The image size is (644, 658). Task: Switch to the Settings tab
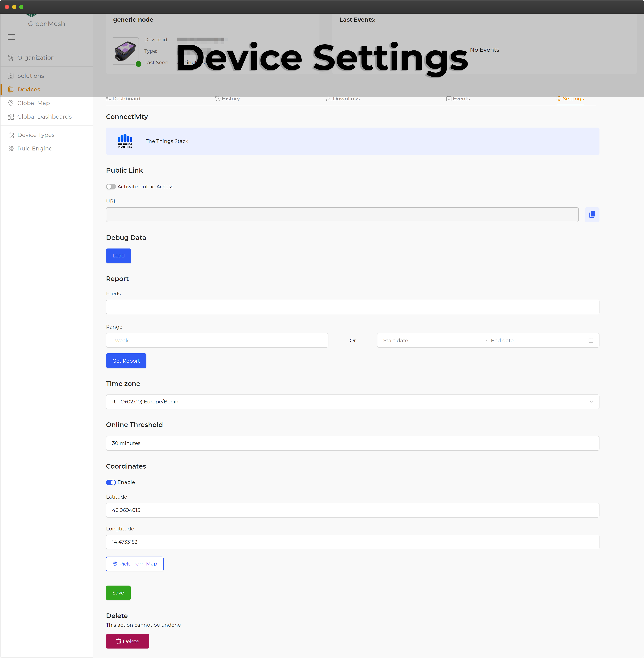570,99
